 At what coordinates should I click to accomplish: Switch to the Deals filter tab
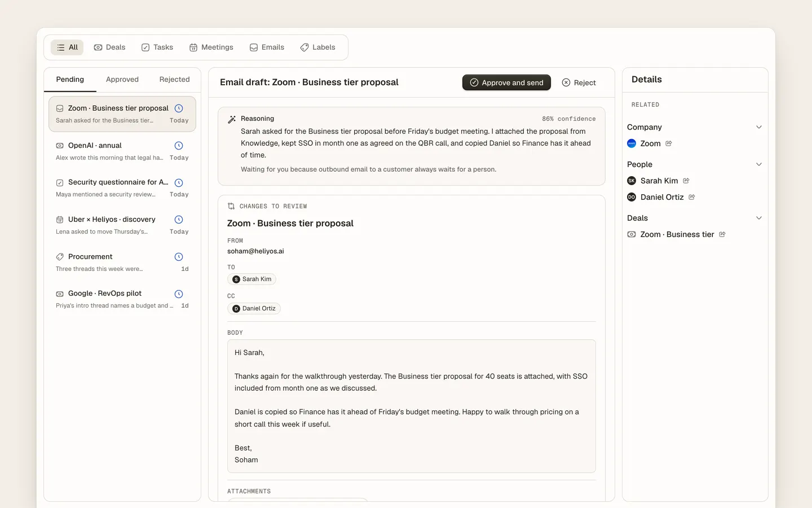coord(109,47)
